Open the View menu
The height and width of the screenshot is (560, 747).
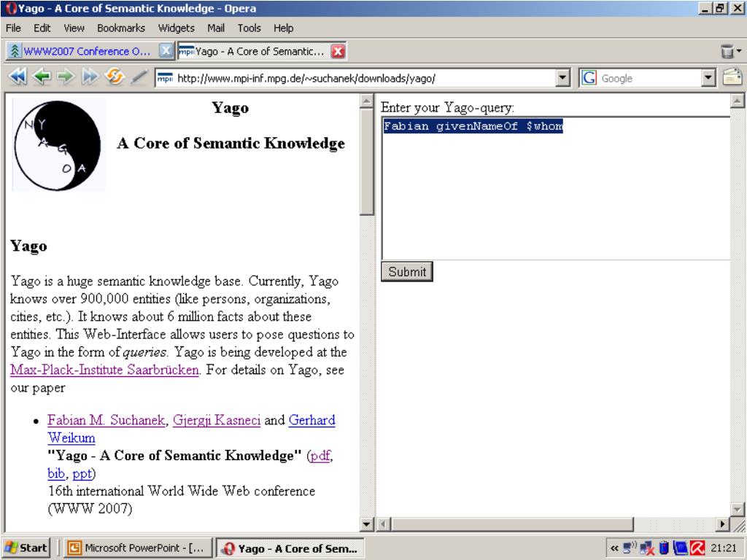(74, 28)
